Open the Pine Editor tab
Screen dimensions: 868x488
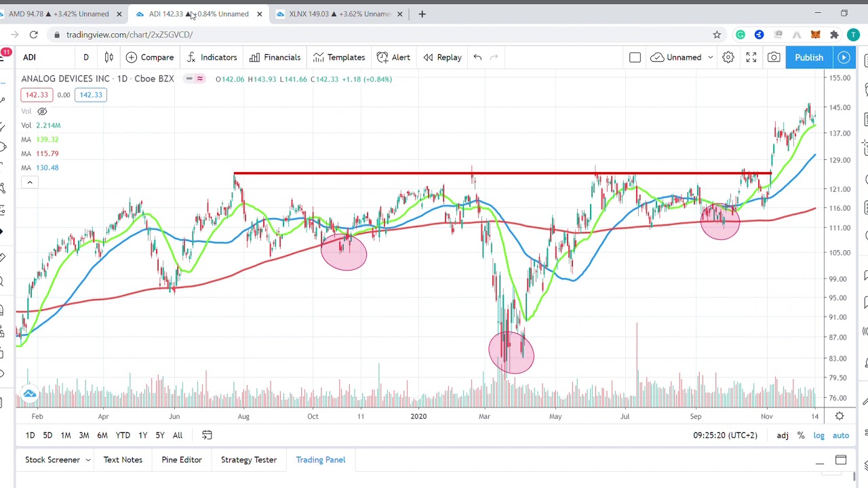(x=182, y=460)
